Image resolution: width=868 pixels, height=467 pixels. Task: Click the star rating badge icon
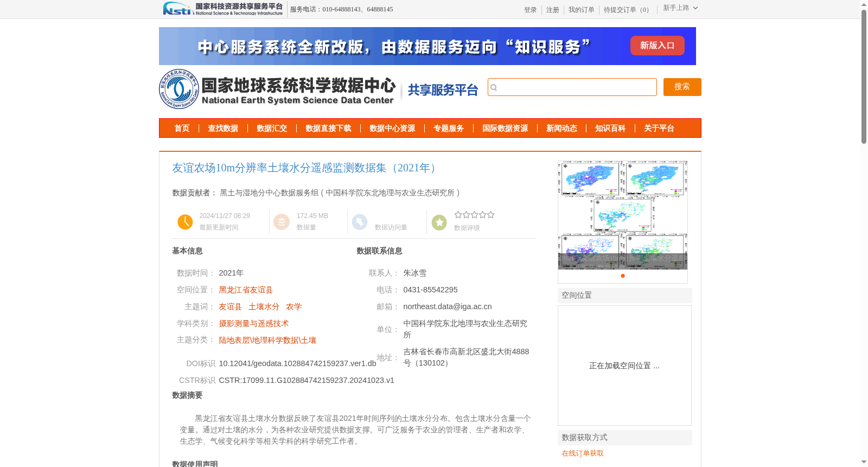[x=439, y=222]
